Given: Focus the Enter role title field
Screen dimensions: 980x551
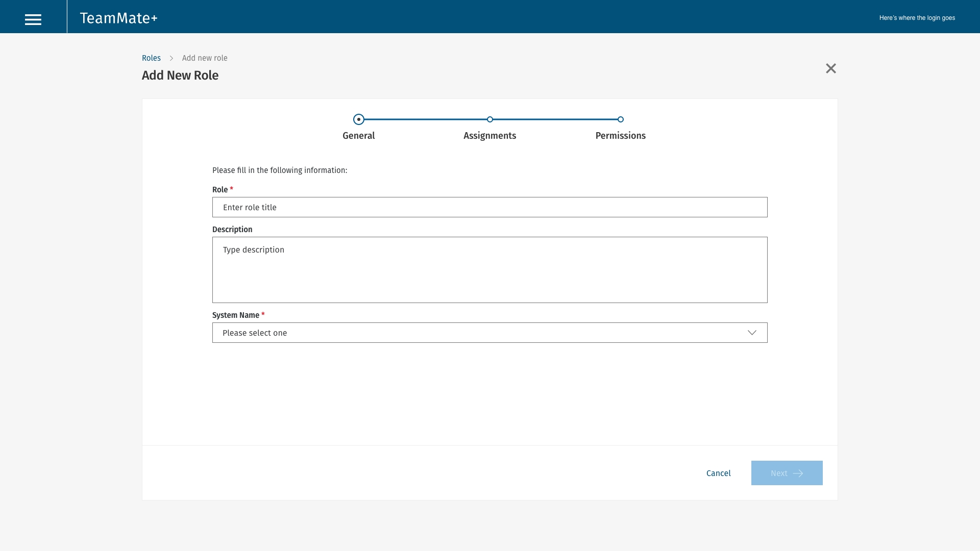Looking at the screenshot, I should 490,207.
